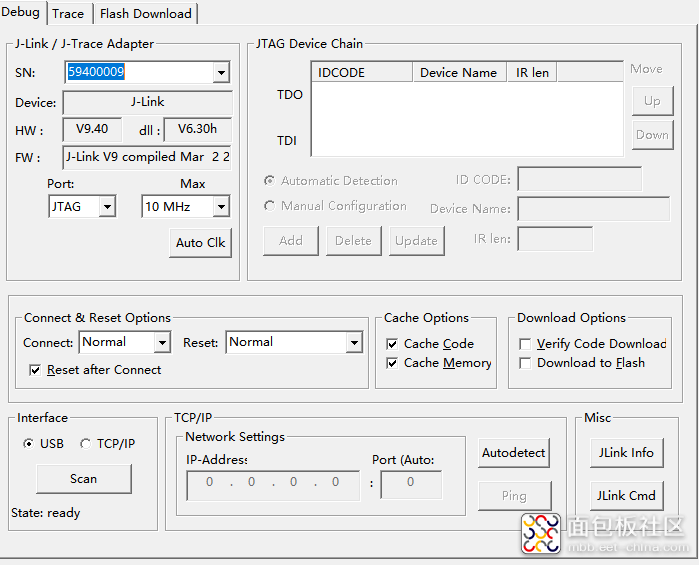The height and width of the screenshot is (565, 699).
Task: Open the Reset Normal dropdown
Action: [x=354, y=342]
